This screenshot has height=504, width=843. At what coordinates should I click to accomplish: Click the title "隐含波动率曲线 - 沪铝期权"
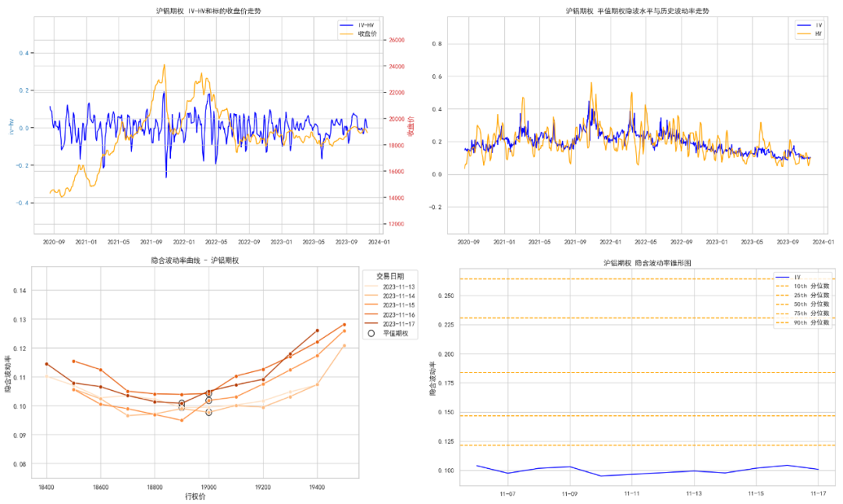click(195, 261)
